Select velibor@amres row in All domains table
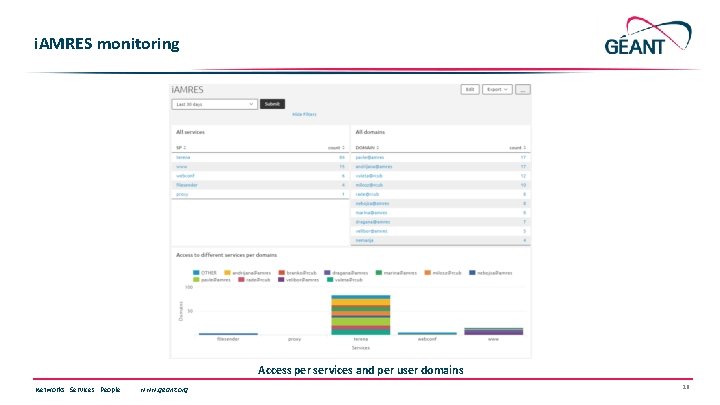 tap(441, 231)
